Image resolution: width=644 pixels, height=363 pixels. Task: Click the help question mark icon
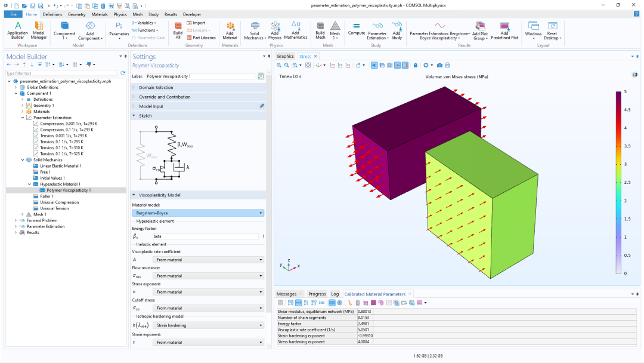pos(636,14)
